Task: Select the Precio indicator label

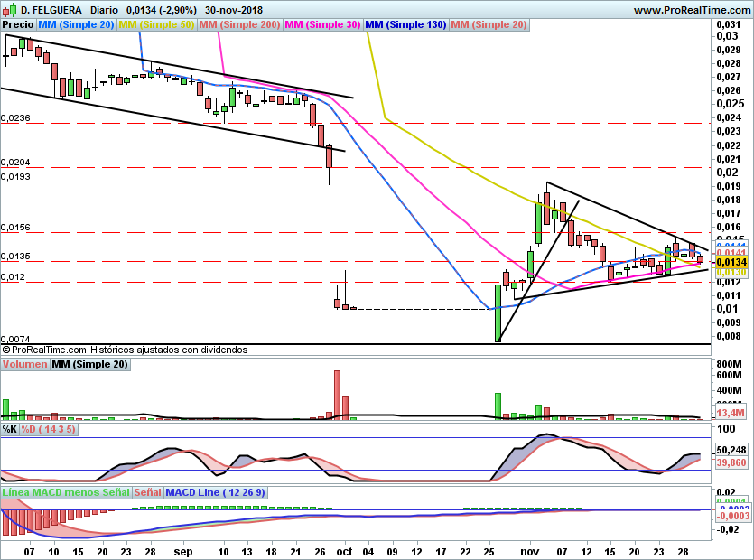Action: [x=18, y=24]
